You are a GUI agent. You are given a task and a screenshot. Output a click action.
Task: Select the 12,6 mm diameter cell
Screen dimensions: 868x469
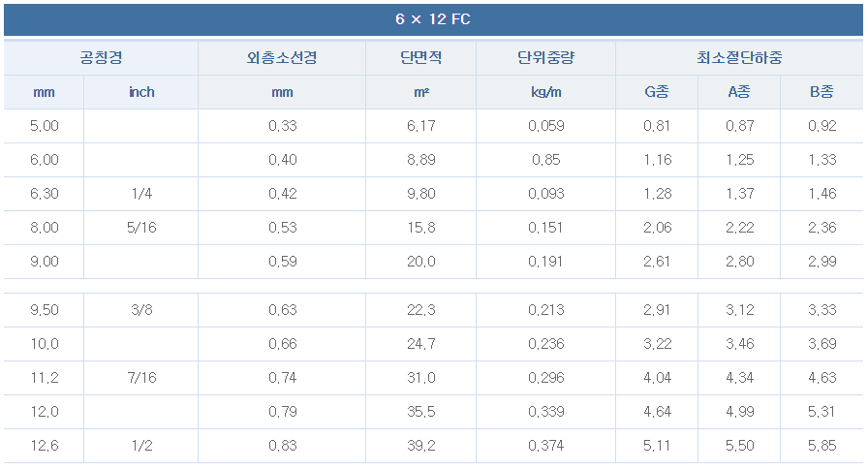coord(45,446)
